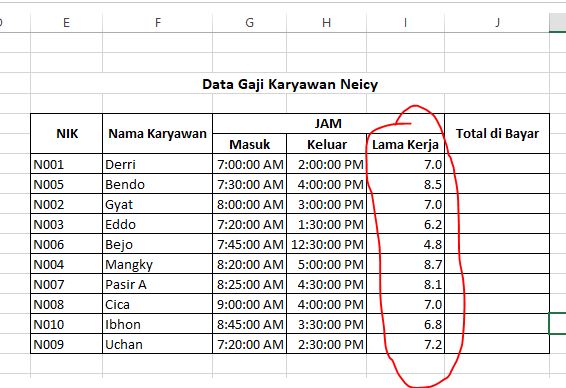This screenshot has height=388, width=566.
Task: Select cell containing N009
Action: [x=67, y=344]
